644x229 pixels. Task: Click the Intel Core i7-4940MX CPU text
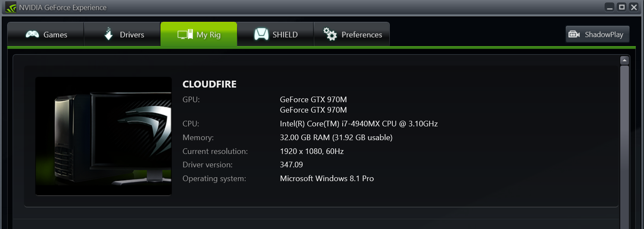(359, 124)
